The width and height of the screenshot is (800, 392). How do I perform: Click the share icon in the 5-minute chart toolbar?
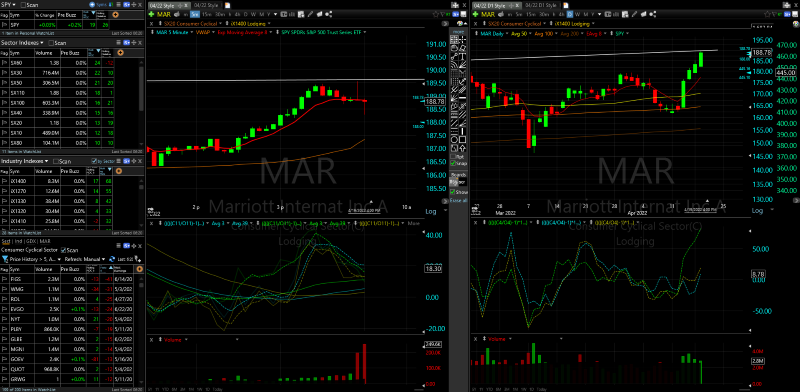point(329,14)
